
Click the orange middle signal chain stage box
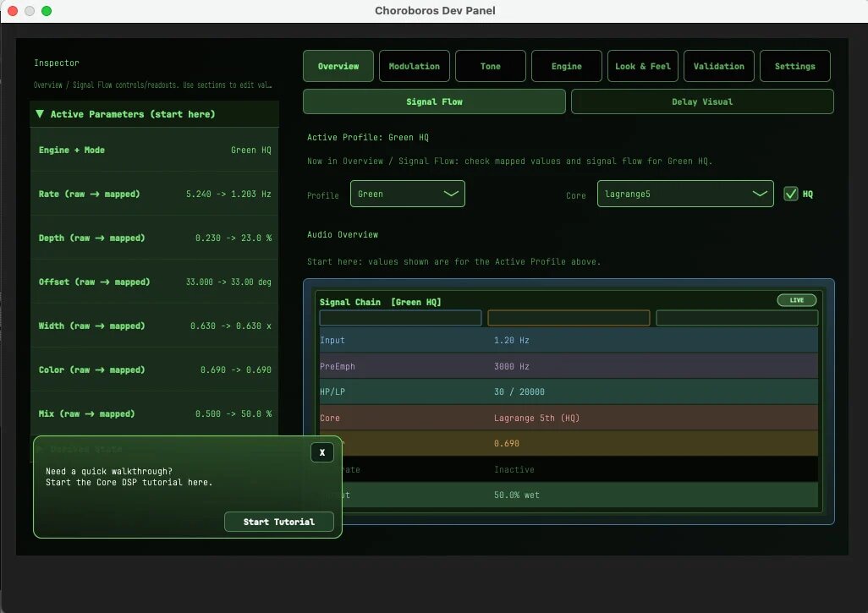coord(569,318)
